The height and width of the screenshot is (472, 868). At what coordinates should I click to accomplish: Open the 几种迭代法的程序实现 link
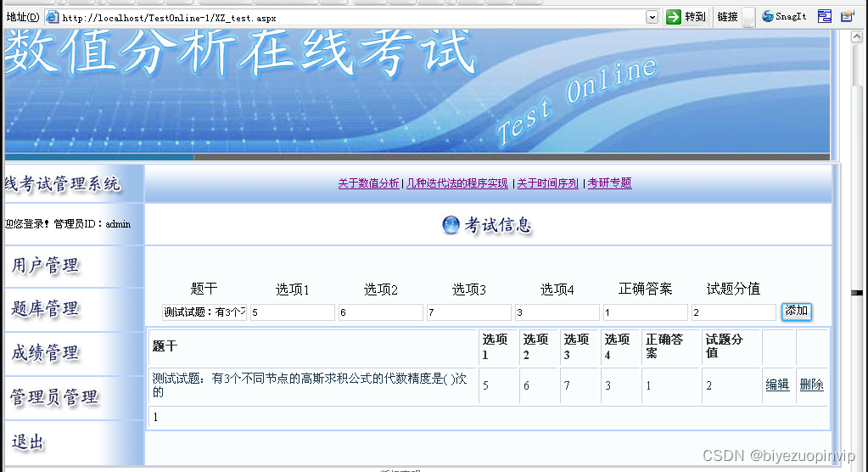click(x=456, y=183)
